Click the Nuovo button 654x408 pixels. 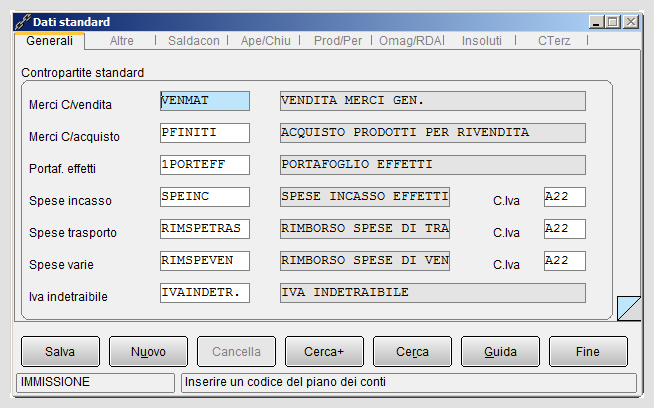point(148,352)
